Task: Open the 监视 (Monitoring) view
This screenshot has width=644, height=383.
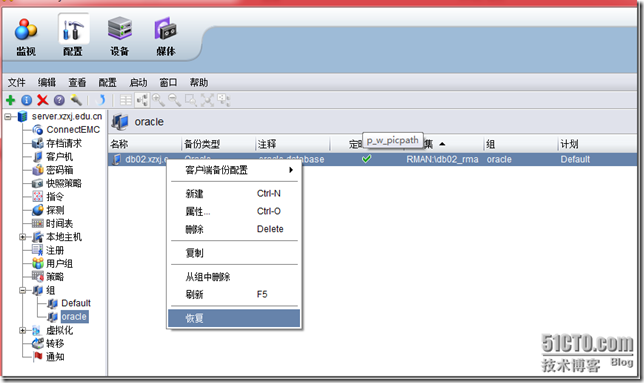Action: coord(26,38)
